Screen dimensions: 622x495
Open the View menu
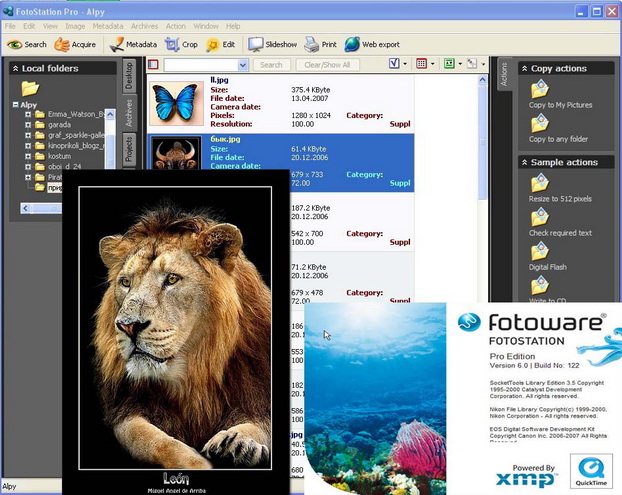pos(50,26)
